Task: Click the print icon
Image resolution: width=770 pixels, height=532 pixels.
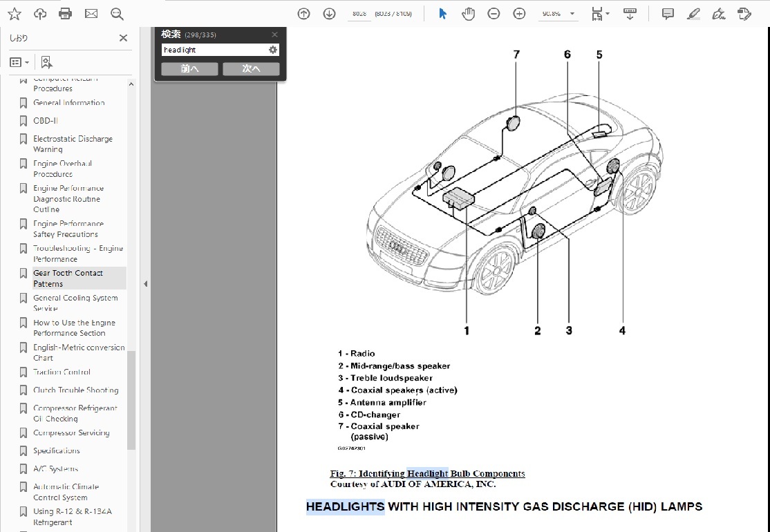Action: pos(65,14)
